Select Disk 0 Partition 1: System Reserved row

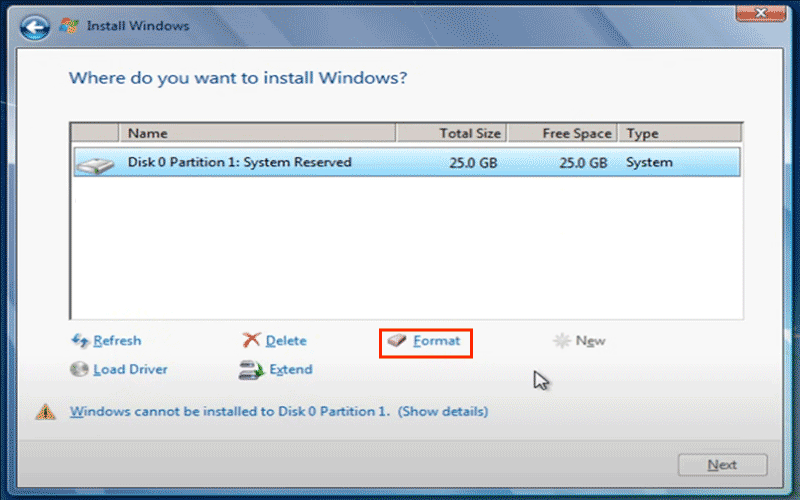point(407,162)
